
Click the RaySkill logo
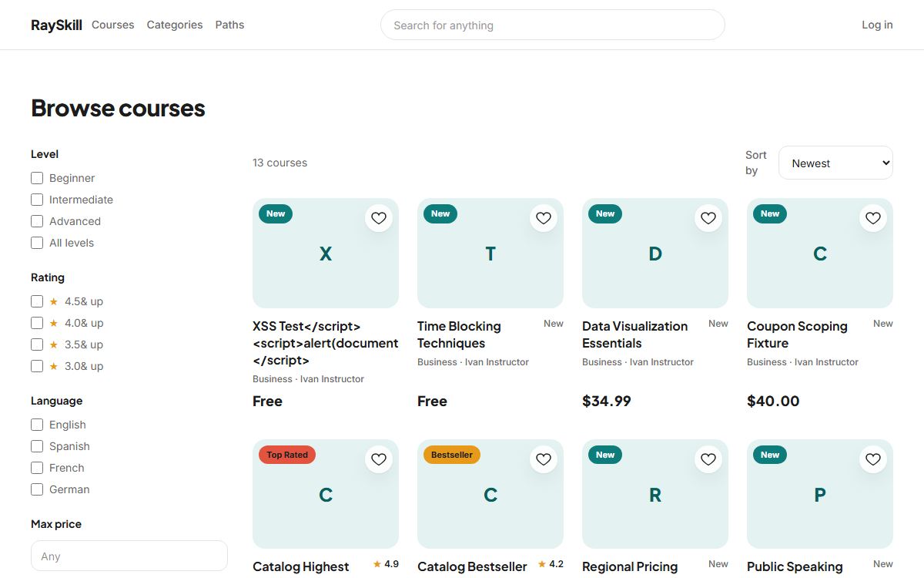click(56, 25)
